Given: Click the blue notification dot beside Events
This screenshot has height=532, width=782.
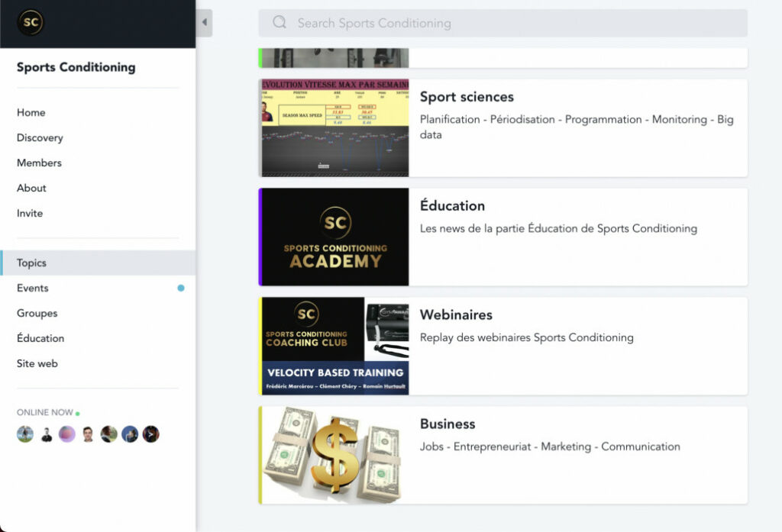Looking at the screenshot, I should pos(181,288).
